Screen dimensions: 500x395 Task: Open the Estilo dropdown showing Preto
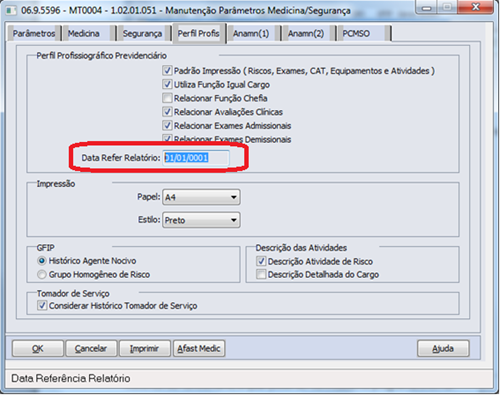201,220
